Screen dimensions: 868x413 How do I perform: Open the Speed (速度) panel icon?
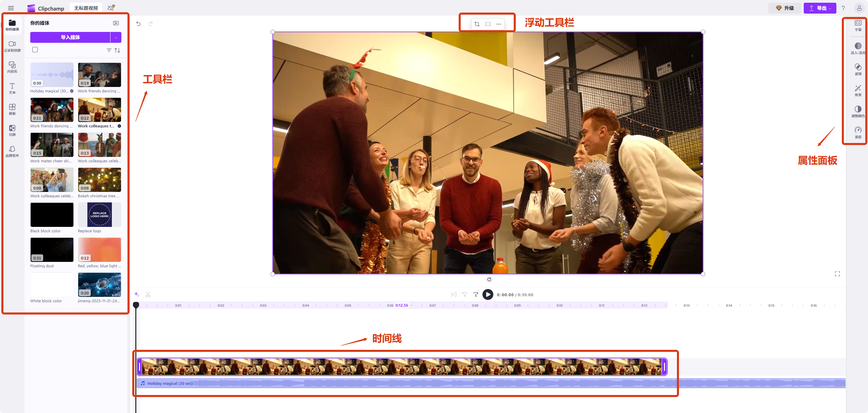click(x=858, y=132)
